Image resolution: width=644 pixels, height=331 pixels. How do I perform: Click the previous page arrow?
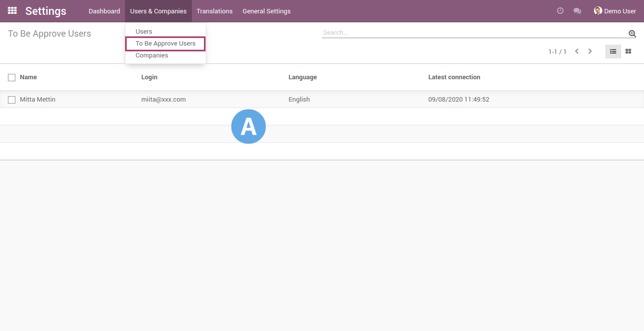pyautogui.click(x=577, y=51)
